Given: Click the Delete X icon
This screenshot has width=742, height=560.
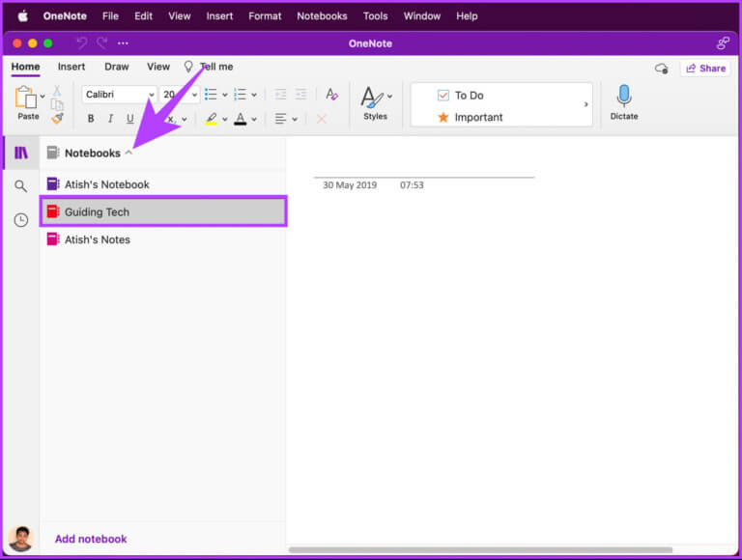Looking at the screenshot, I should pyautogui.click(x=322, y=119).
